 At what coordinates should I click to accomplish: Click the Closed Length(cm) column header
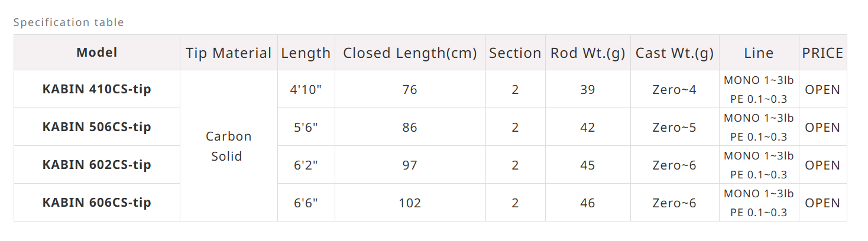pyautogui.click(x=410, y=53)
